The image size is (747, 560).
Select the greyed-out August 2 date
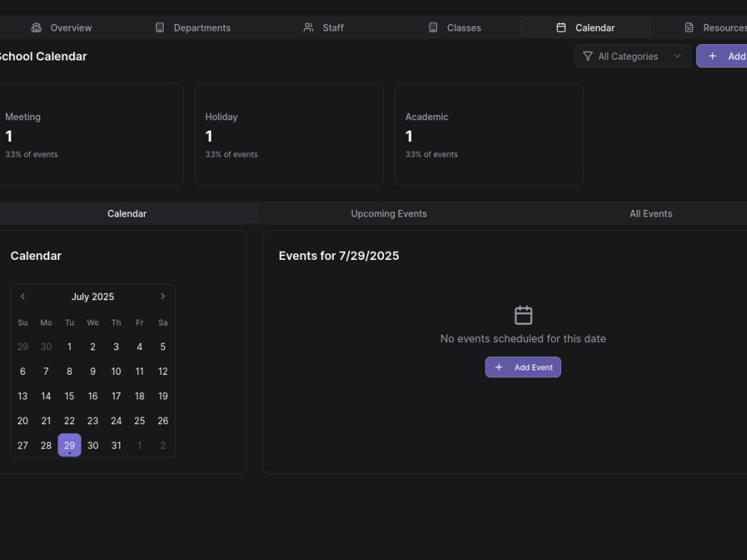click(162, 445)
